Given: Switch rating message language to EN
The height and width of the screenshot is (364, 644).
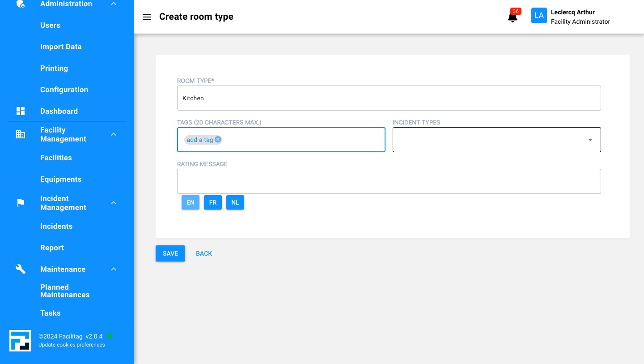Looking at the screenshot, I should [191, 202].
